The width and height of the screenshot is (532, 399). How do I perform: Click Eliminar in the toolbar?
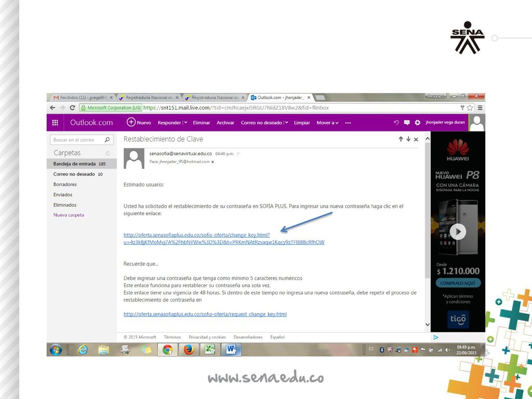[202, 123]
